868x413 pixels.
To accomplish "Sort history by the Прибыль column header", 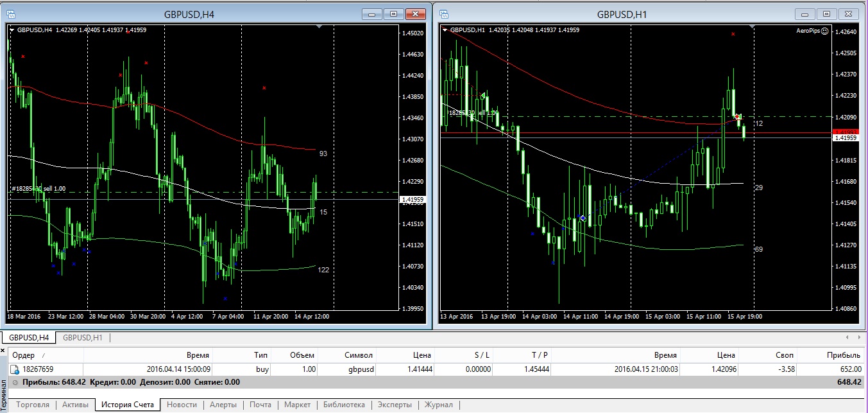I will tap(844, 355).
